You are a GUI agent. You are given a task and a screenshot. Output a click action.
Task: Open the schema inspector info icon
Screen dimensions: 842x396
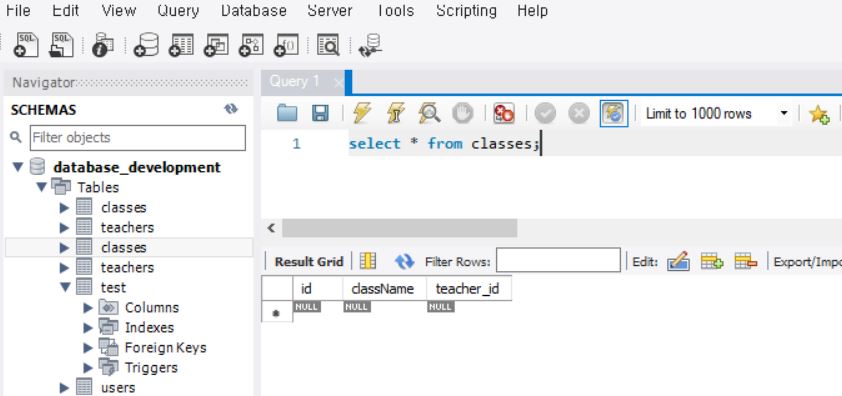(103, 45)
